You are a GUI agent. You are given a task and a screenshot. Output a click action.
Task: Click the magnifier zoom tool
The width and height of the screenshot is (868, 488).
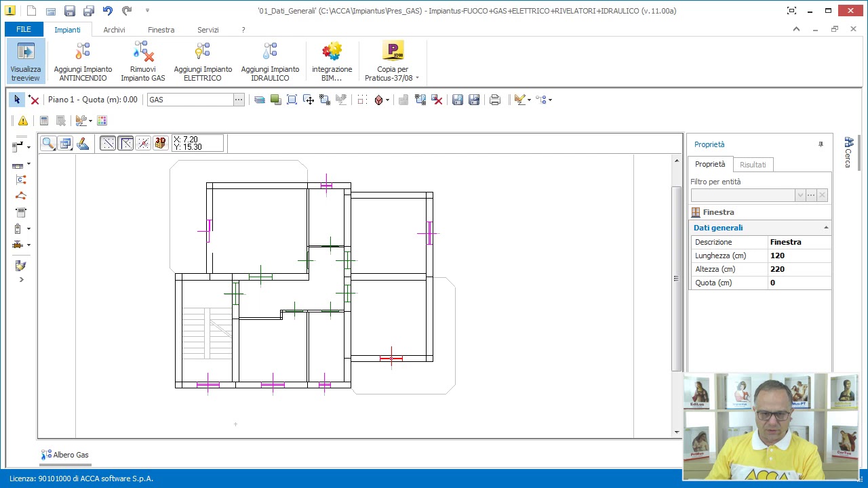(48, 143)
